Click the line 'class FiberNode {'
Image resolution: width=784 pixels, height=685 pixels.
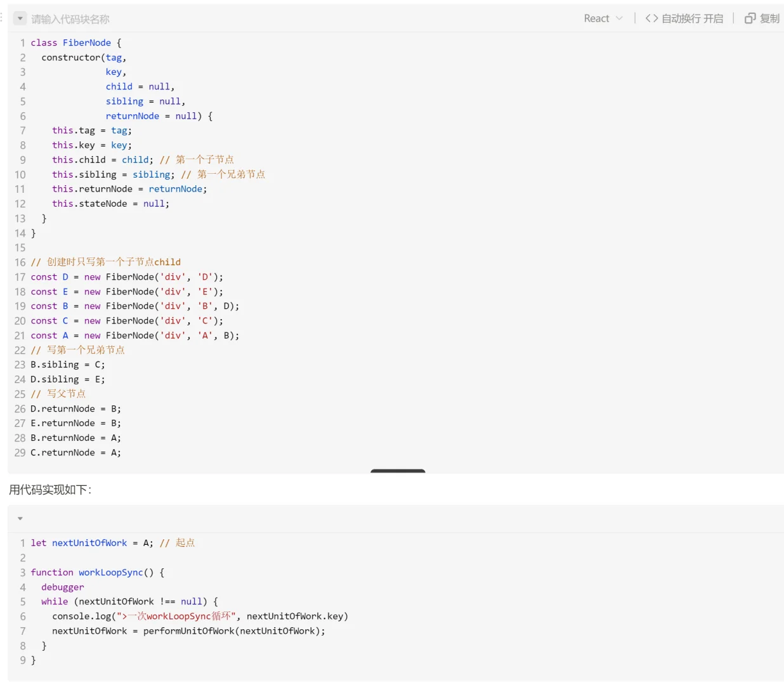pyautogui.click(x=75, y=42)
